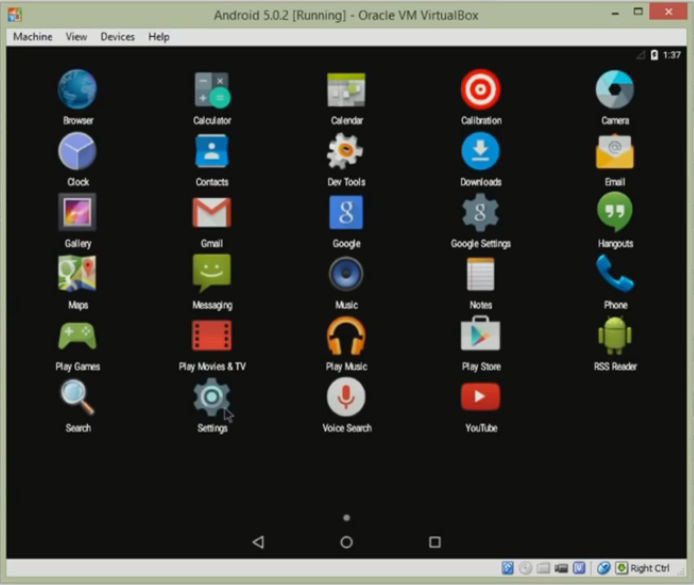Click the VirtualBox shared folders status icon

[543, 568]
